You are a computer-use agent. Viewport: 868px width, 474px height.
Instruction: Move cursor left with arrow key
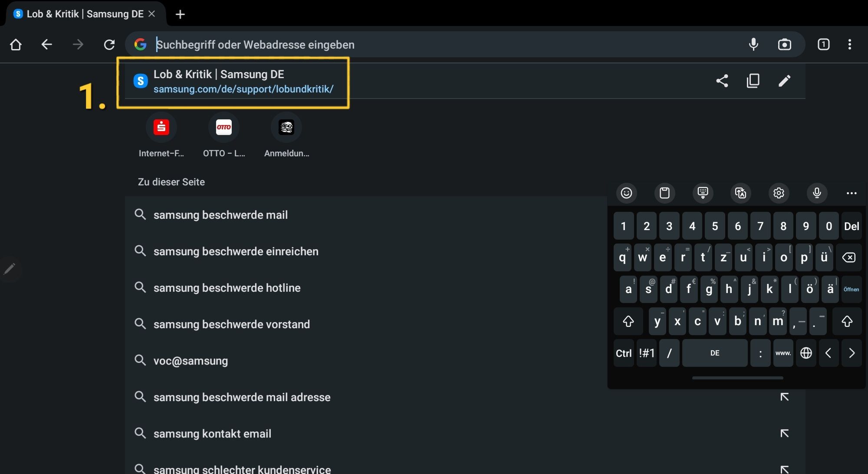click(x=829, y=353)
